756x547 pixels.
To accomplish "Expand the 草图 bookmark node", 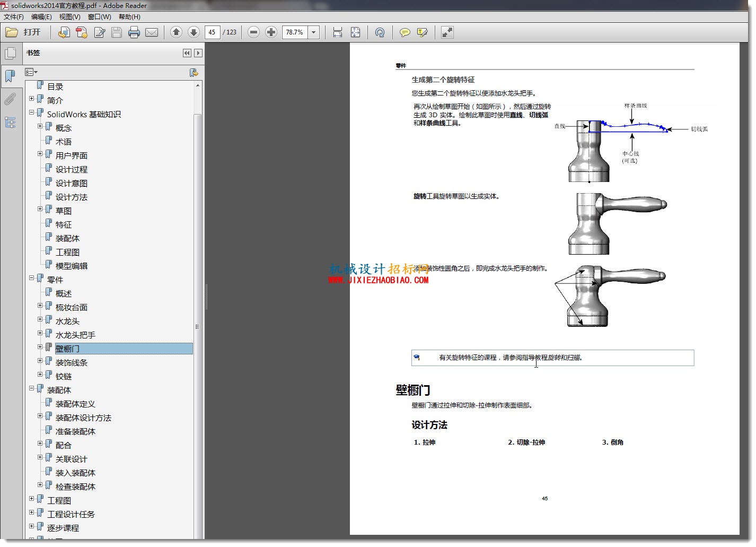I will pyautogui.click(x=40, y=209).
